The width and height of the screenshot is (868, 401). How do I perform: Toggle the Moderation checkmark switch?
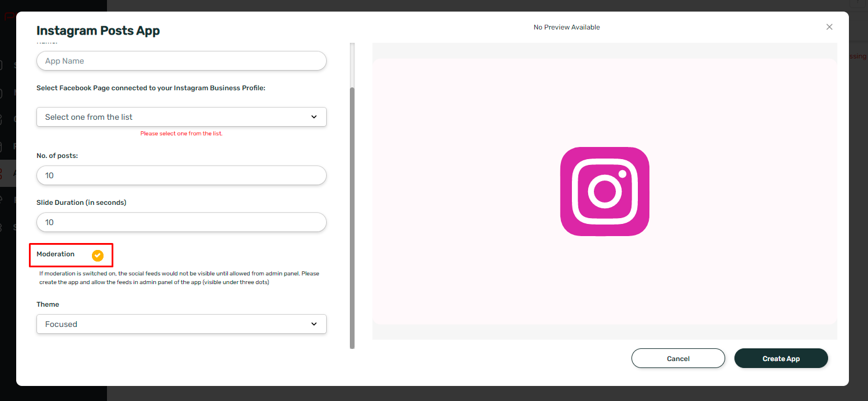pyautogui.click(x=98, y=255)
